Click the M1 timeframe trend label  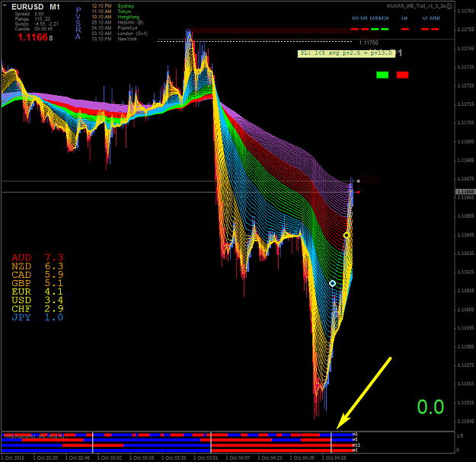(x=355, y=18)
